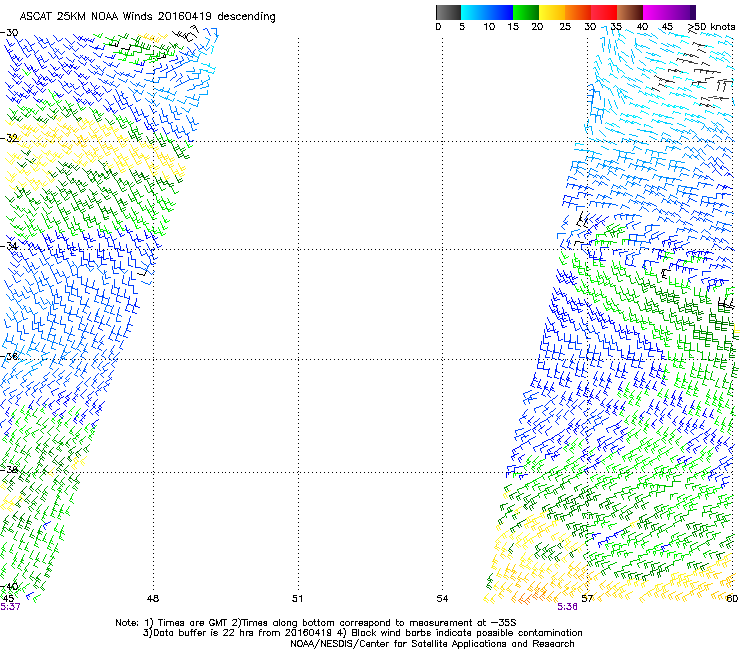Image resolution: width=740 pixels, height=650 pixels.
Task: Click longitude label '51'
Action: coord(297,599)
